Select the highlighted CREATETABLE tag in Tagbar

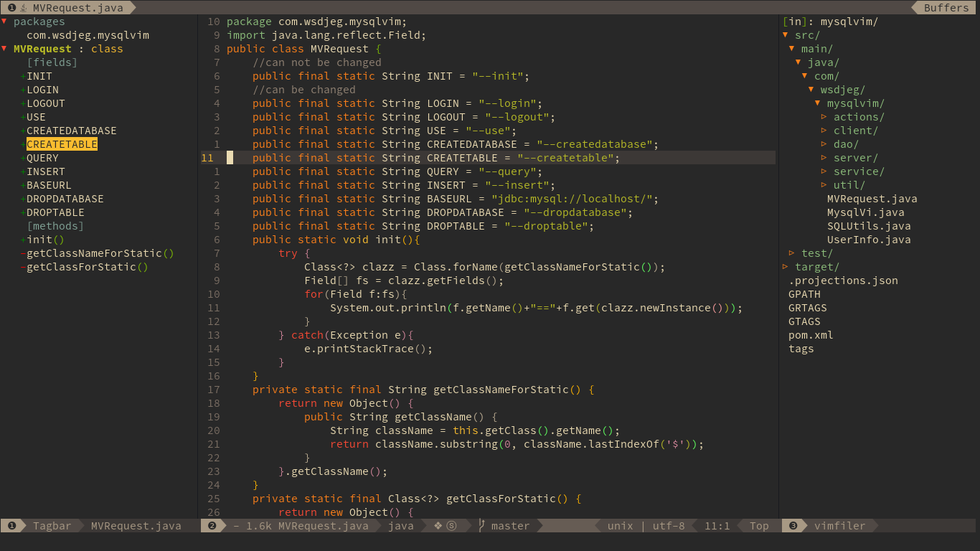click(x=62, y=144)
